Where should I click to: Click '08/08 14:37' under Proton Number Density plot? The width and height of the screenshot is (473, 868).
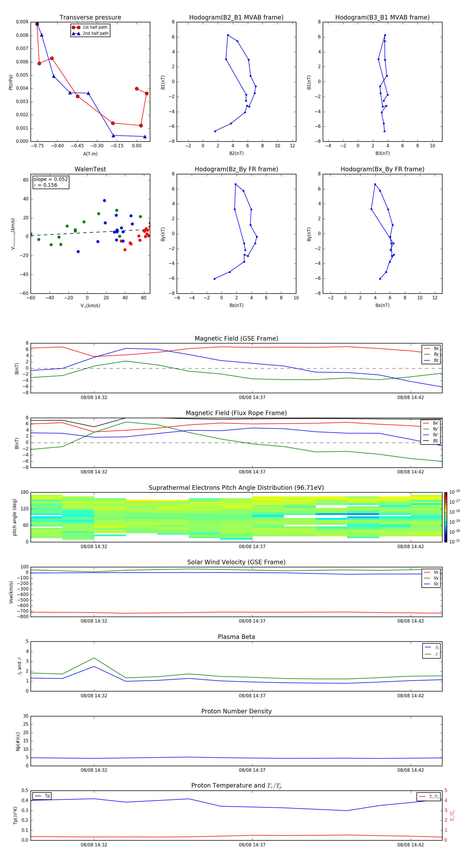(x=252, y=770)
